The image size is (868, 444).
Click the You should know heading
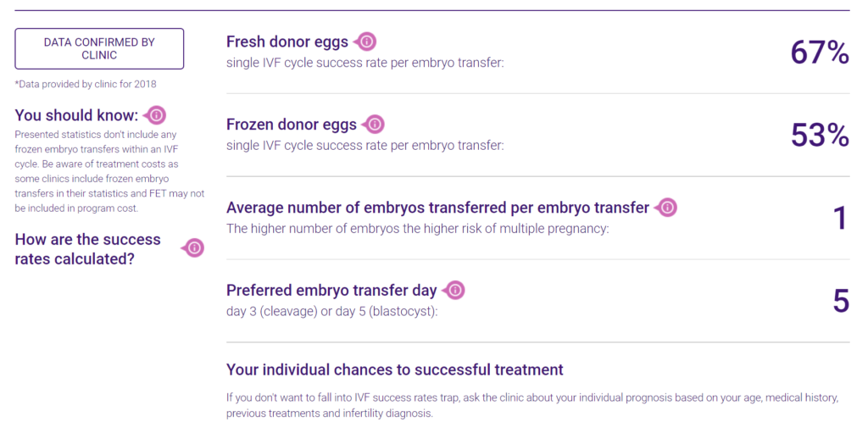pyautogui.click(x=76, y=115)
